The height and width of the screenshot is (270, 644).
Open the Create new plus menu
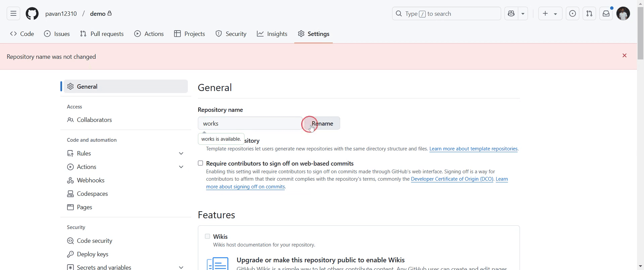(550, 14)
